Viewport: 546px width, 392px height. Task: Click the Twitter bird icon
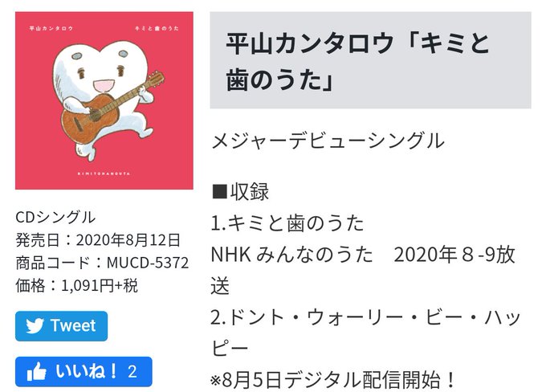(35, 326)
